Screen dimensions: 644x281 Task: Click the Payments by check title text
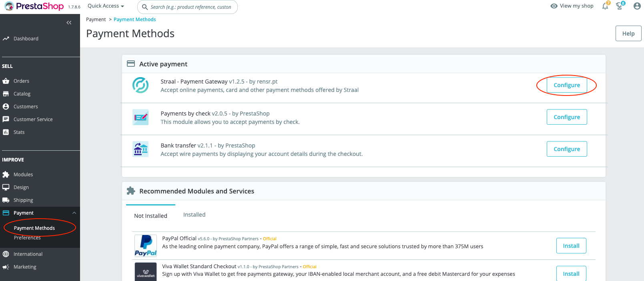(186, 114)
